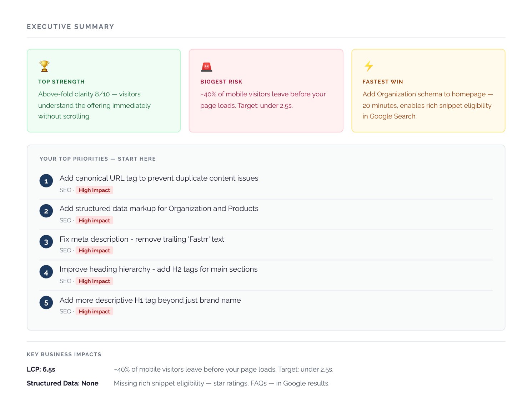Open 'Fix meta description' priority item
Screen dimensions: 532x413
pyautogui.click(x=142, y=239)
